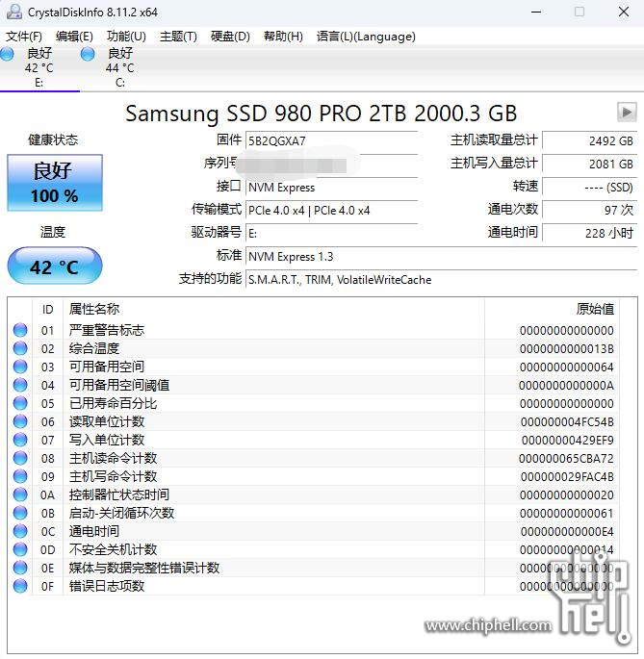Click the status orb for 0B 启动-关闭循环次数
Screen dimensions: 644x659
pos(20,513)
